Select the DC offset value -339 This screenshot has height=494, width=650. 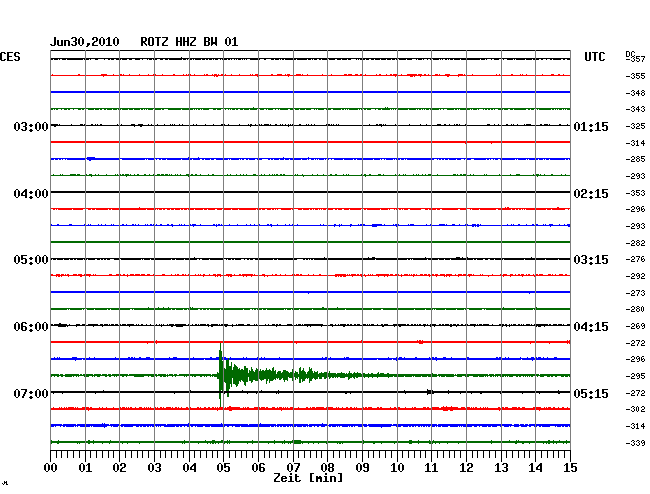(635, 443)
